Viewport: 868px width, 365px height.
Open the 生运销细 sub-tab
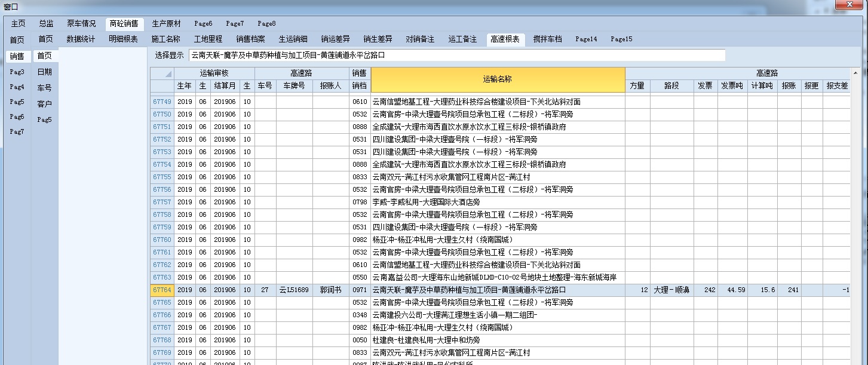pyautogui.click(x=293, y=39)
